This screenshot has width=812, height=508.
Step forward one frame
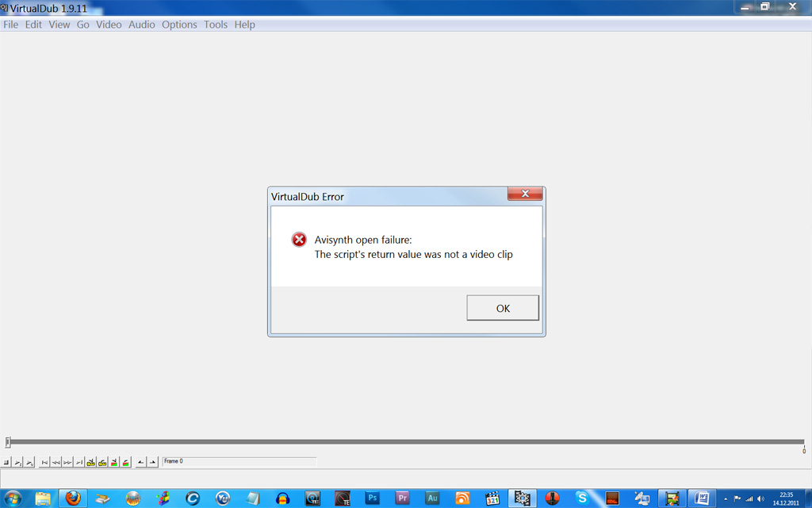(x=67, y=462)
